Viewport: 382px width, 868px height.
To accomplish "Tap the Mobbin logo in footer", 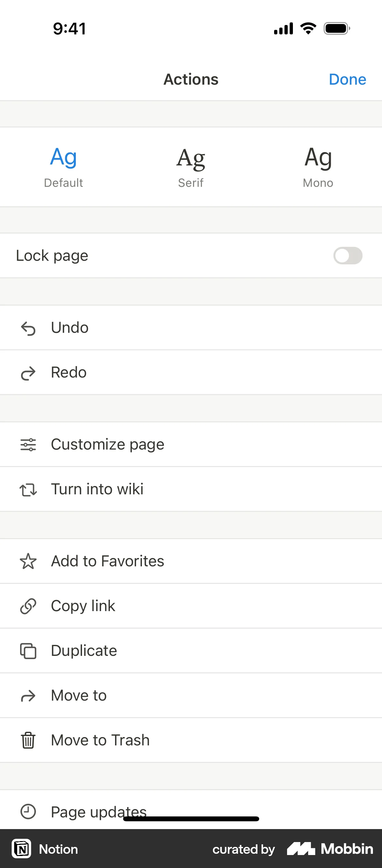I will tap(330, 849).
